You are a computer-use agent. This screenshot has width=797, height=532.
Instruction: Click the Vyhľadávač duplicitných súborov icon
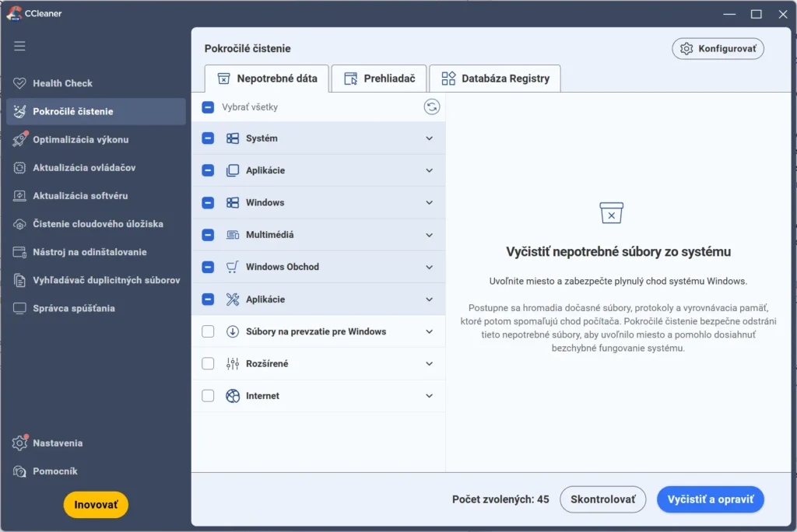19,280
